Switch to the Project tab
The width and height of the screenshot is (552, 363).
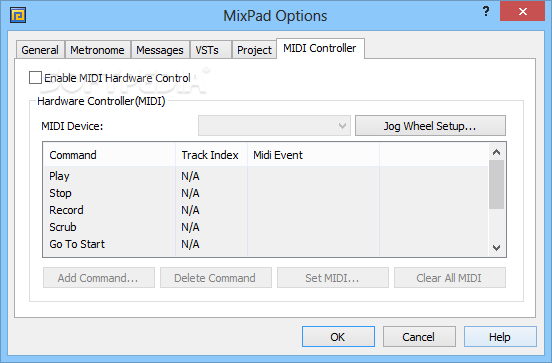pyautogui.click(x=254, y=50)
